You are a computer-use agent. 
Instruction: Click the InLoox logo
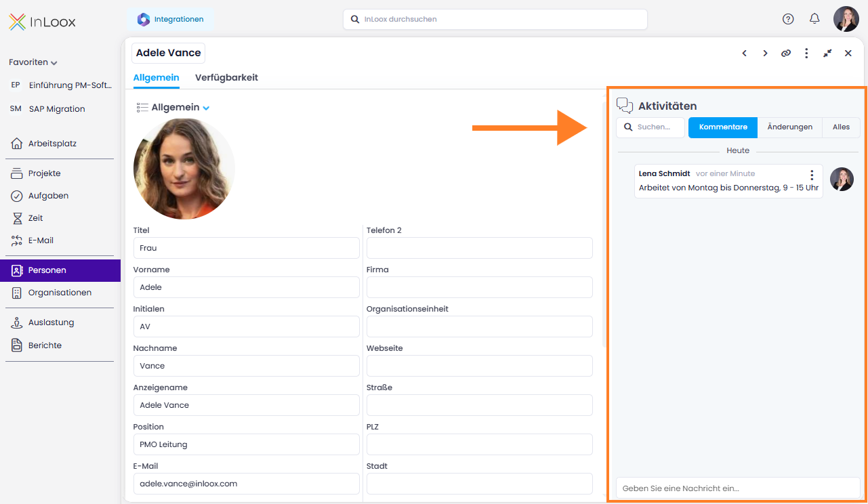pos(42,22)
